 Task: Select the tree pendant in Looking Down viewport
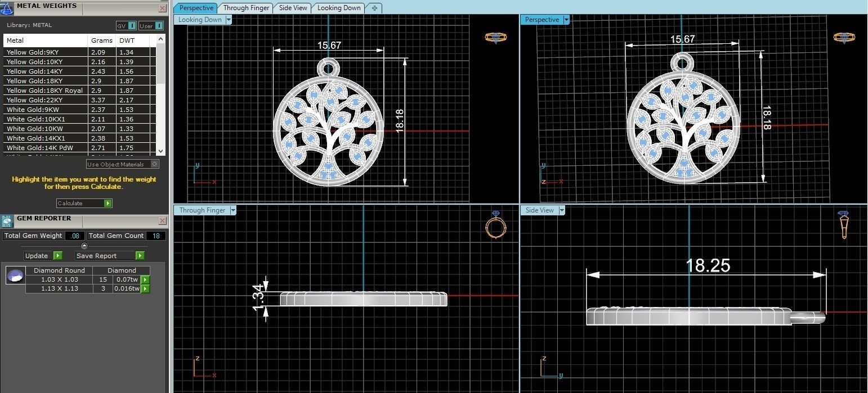[x=329, y=121]
